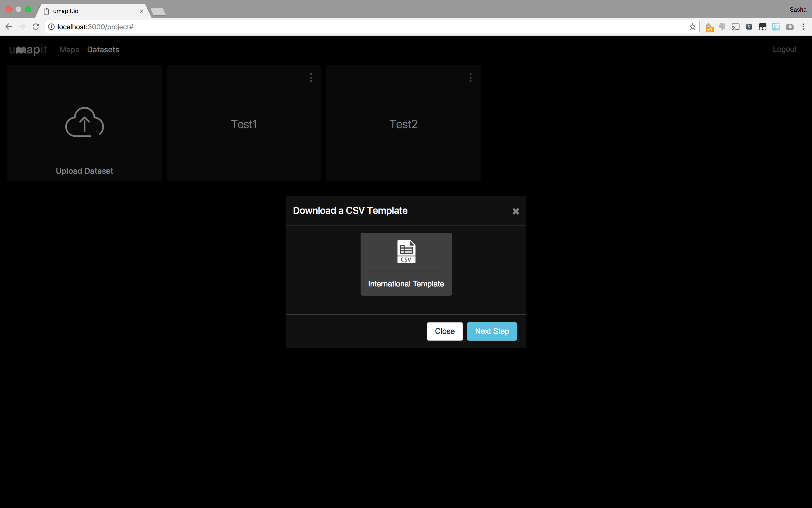Click the dark two-eyed extension icon
812x508 pixels.
[x=762, y=27]
